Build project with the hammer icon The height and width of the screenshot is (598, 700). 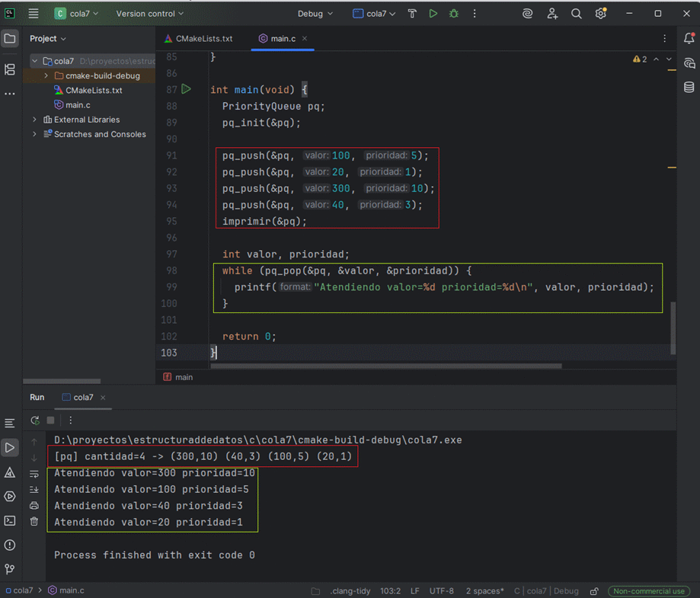pyautogui.click(x=412, y=14)
